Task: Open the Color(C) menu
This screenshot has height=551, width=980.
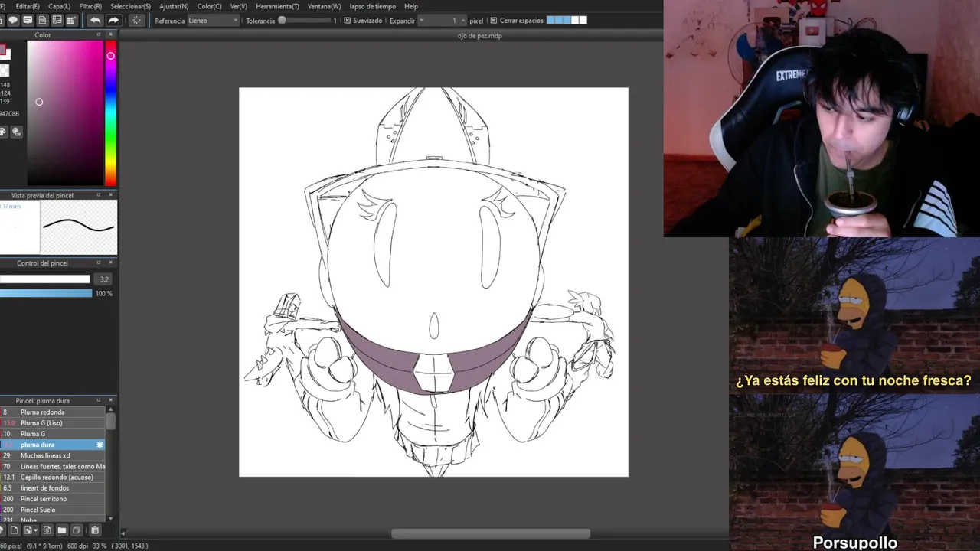Action: coord(210,6)
